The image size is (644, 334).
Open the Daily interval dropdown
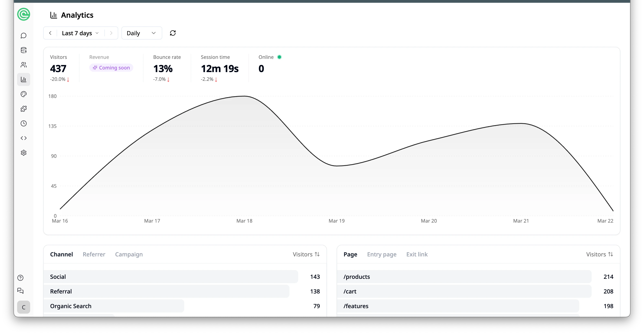(x=141, y=33)
